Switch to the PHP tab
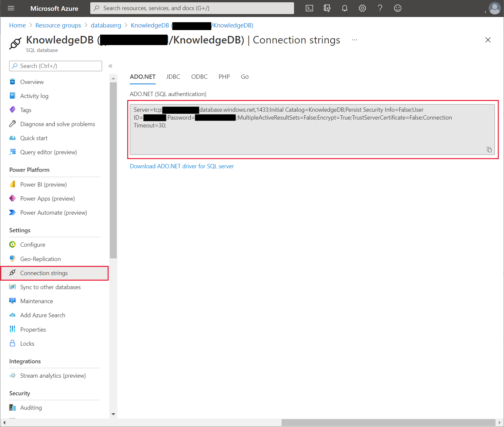The width and height of the screenshot is (504, 427). 224,77
